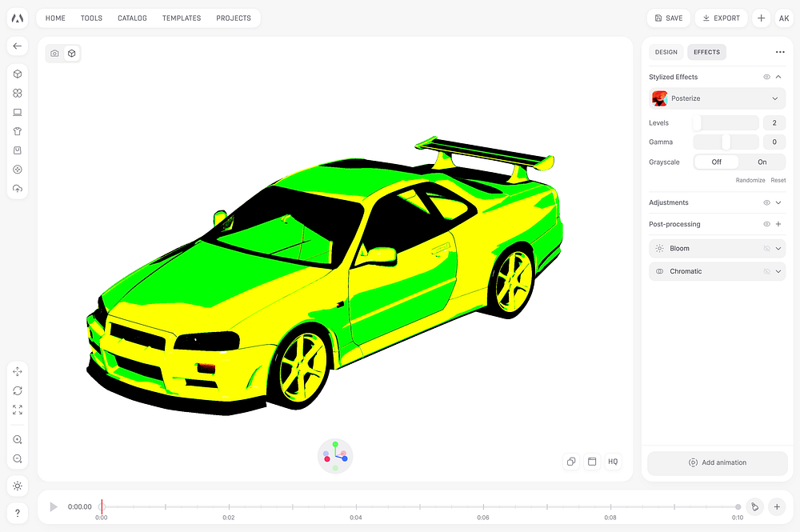The width and height of the screenshot is (800, 532).
Task: Toggle Post-processing visibility eye
Action: coord(766,224)
